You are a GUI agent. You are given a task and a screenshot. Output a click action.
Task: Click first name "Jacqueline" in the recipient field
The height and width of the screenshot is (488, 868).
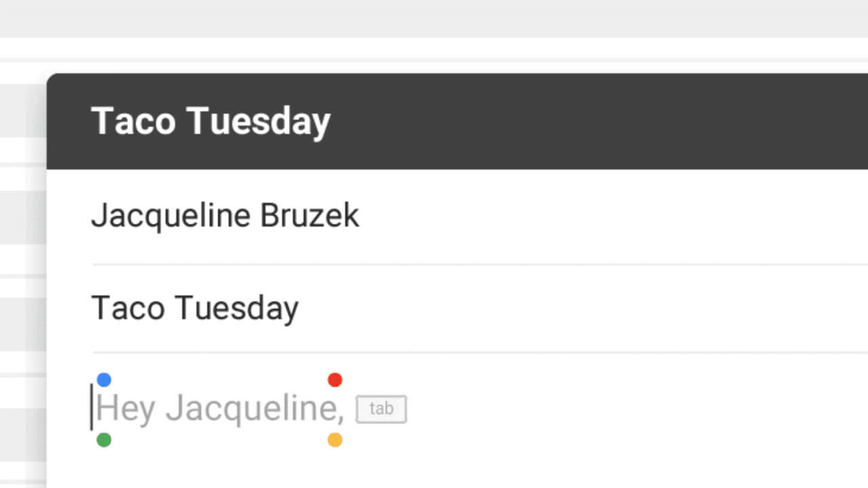[x=171, y=216]
